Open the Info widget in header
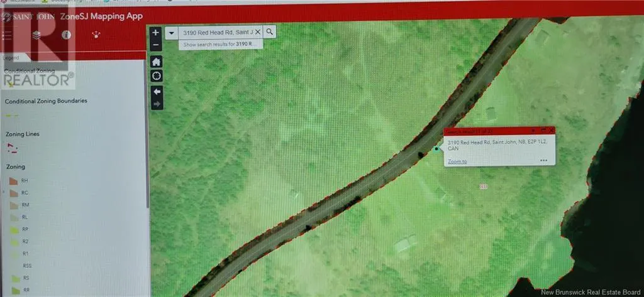This screenshot has width=644, height=297. coord(66,35)
